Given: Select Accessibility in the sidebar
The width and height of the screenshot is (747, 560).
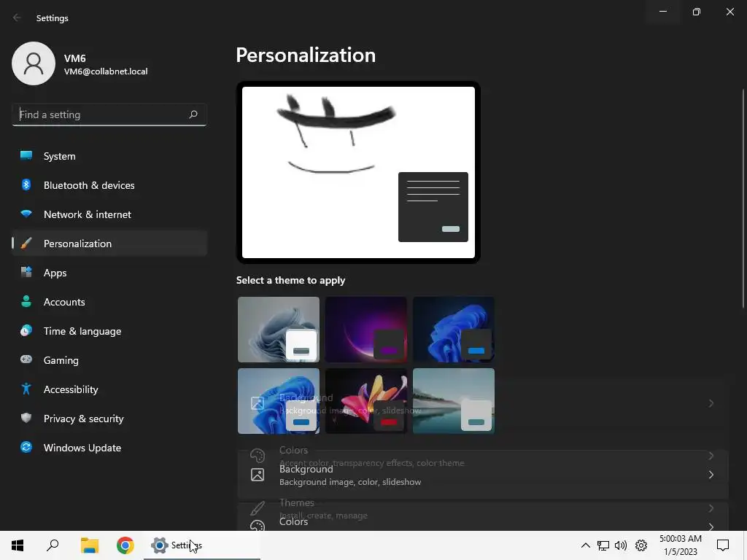Looking at the screenshot, I should click(x=109, y=389).
